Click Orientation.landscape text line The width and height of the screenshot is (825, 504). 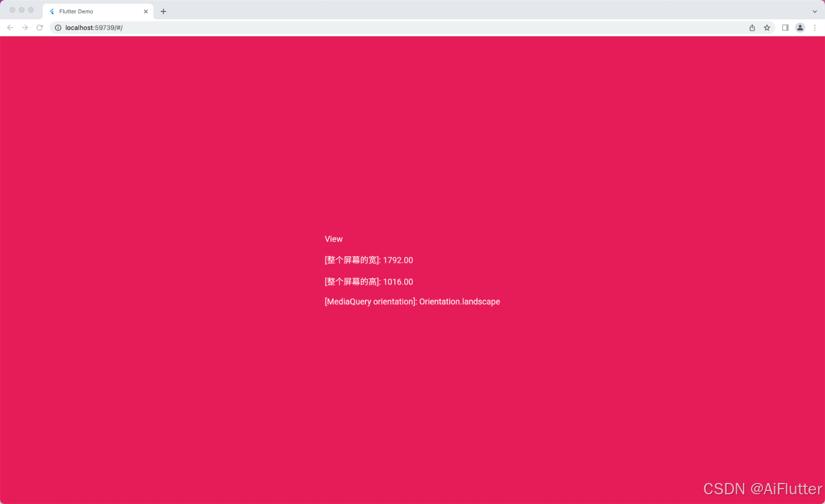click(x=412, y=302)
